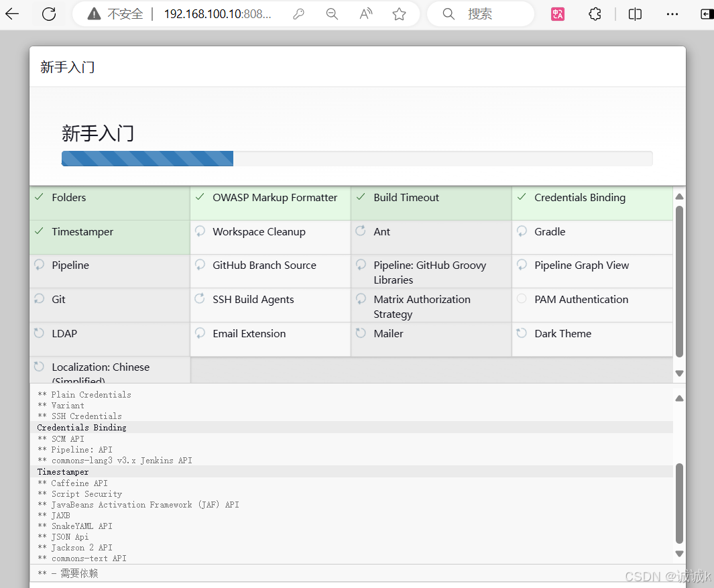This screenshot has width=714, height=588.
Task: Click '** commons-text API' log line
Action: [82, 558]
